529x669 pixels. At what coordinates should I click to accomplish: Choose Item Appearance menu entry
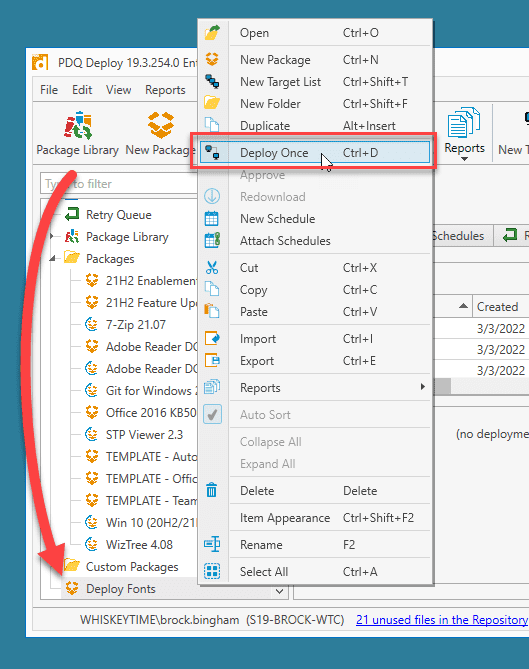pos(314,518)
